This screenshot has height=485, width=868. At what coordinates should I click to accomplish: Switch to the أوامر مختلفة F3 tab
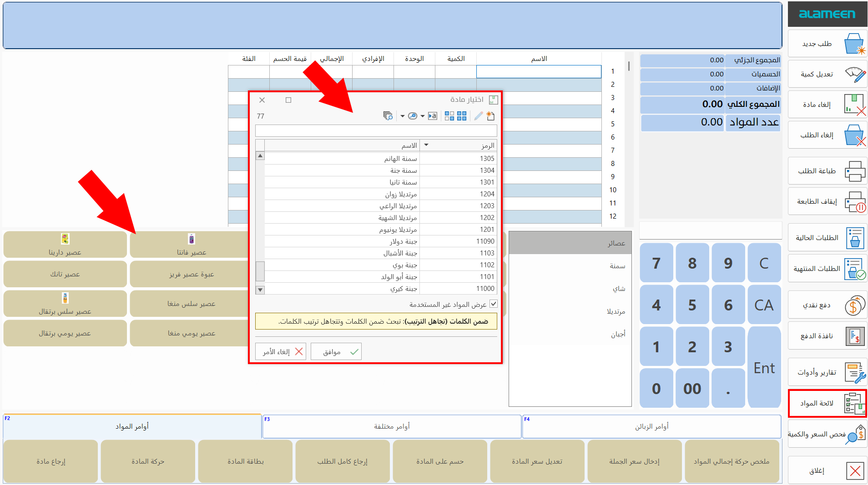[391, 426]
